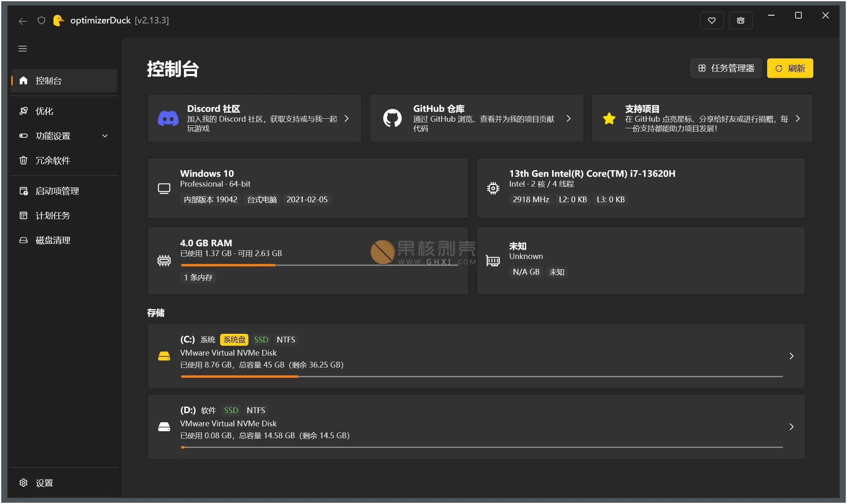Click the optimizerDuck duck logo

tap(58, 20)
